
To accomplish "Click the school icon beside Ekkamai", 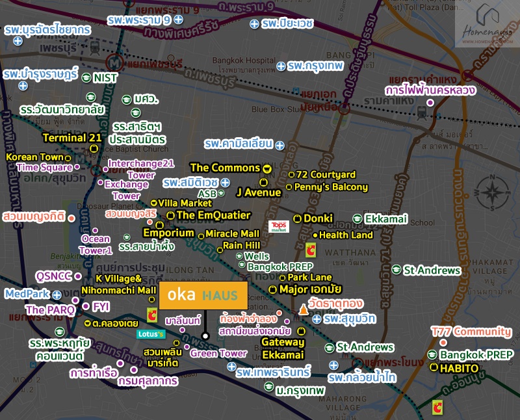I will 357,218.
